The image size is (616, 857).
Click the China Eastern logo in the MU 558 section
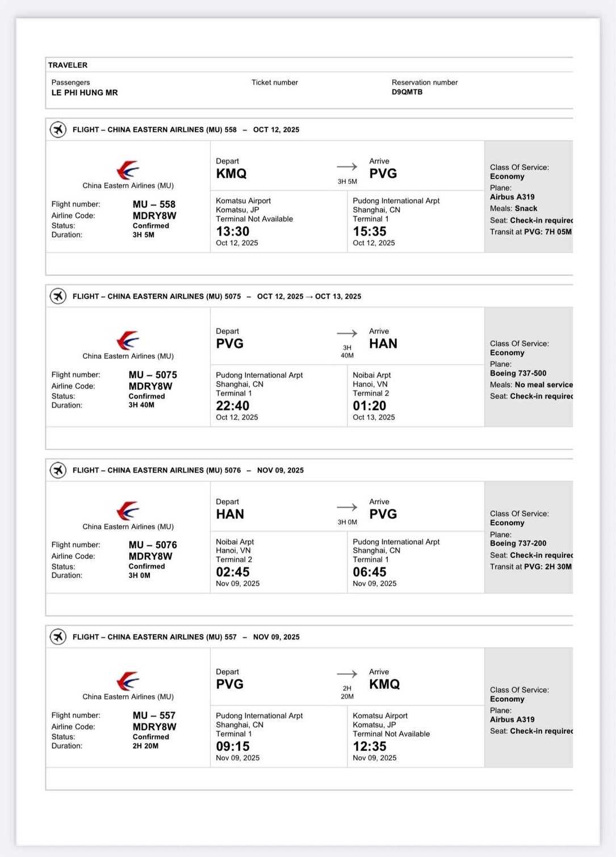click(128, 170)
